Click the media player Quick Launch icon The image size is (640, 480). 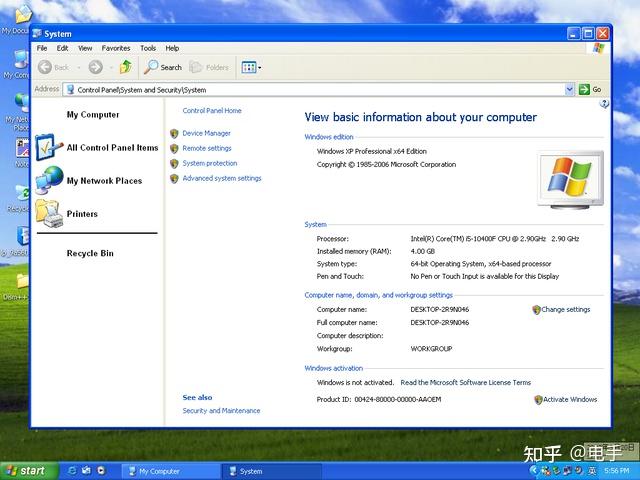click(101, 471)
